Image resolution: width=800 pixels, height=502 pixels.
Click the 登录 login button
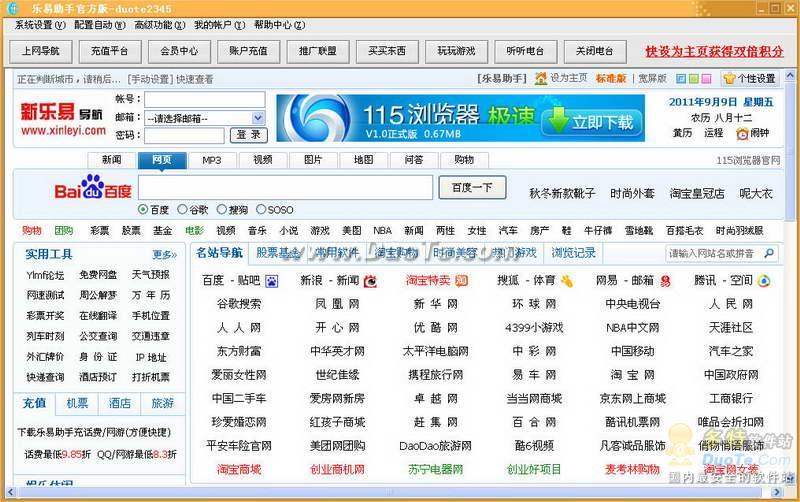coord(249,135)
